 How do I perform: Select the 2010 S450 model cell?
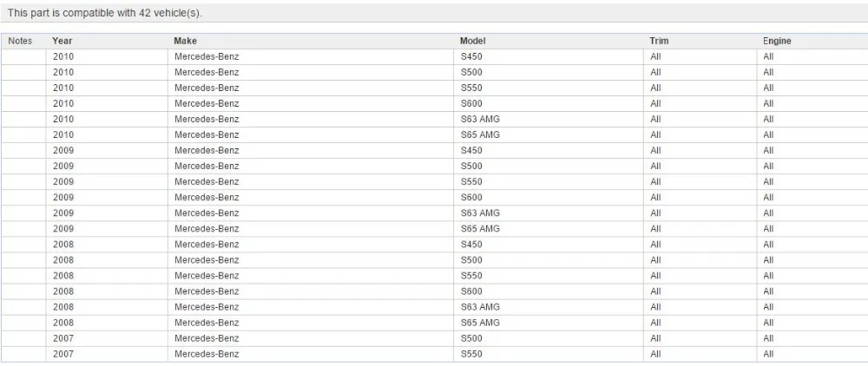tap(548, 56)
